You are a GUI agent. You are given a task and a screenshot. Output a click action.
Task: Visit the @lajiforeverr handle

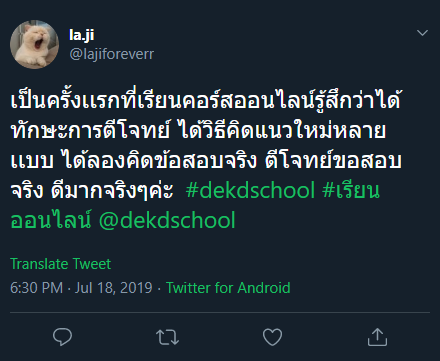[x=112, y=54]
